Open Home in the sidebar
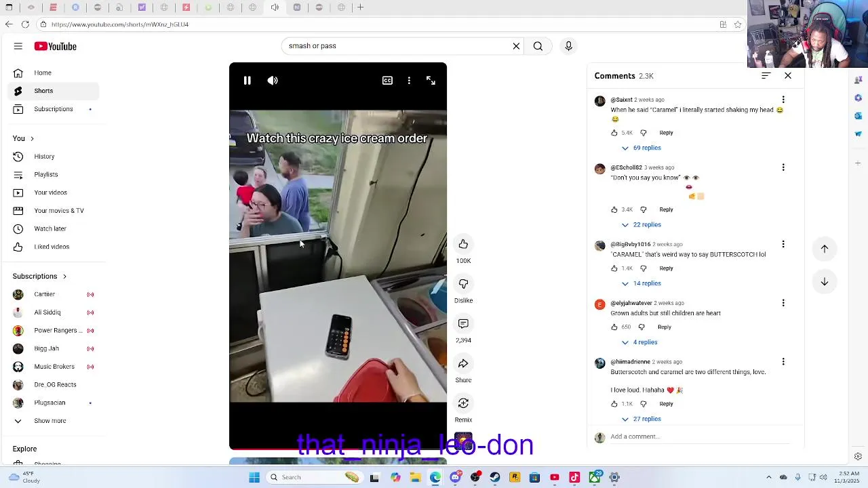Screen dimensions: 868x488 [53, 73]
